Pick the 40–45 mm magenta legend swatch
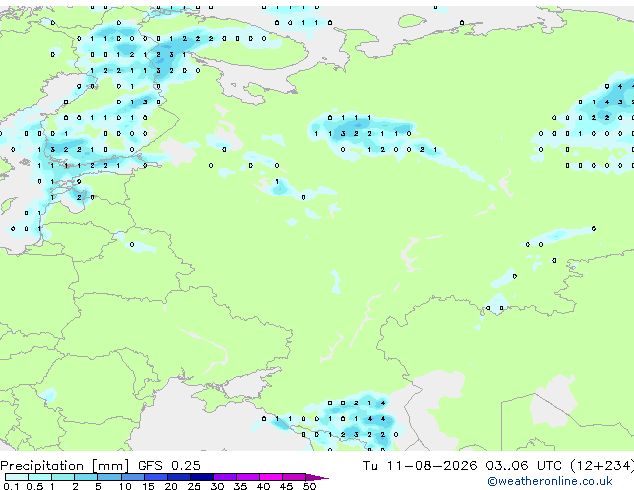 pyautogui.click(x=271, y=477)
